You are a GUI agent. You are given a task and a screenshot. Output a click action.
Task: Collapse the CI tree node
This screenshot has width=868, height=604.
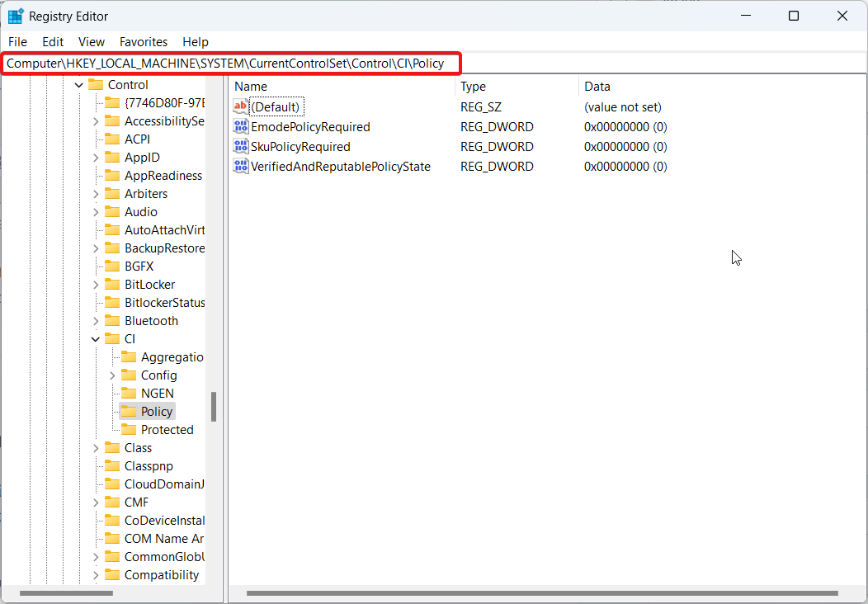[96, 339]
